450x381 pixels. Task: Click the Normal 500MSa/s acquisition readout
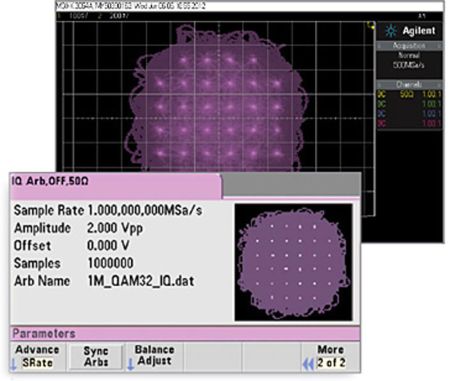pyautogui.click(x=409, y=60)
